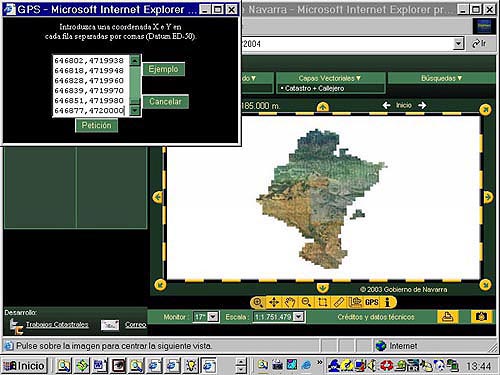Pan map east with right arrow
This screenshot has height=375, width=500.
(x=488, y=197)
